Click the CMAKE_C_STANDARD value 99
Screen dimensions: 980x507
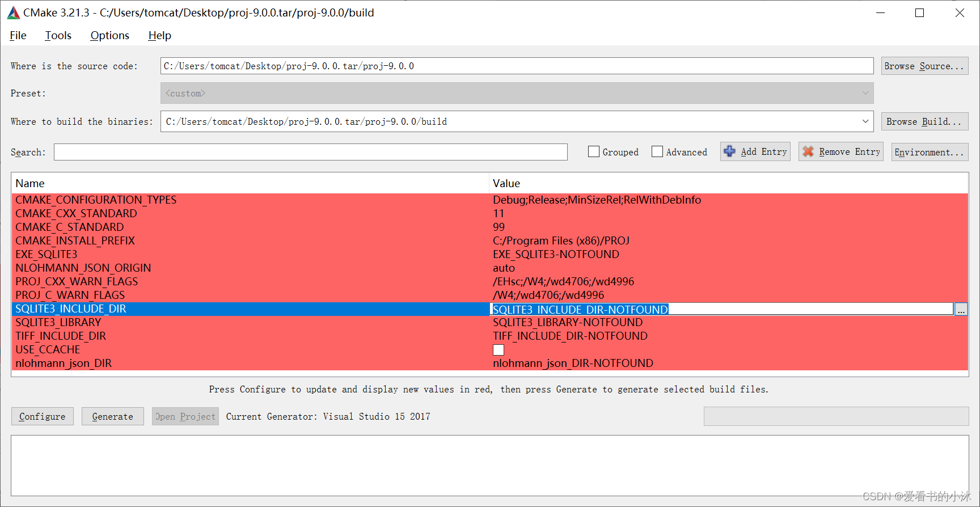pos(499,227)
